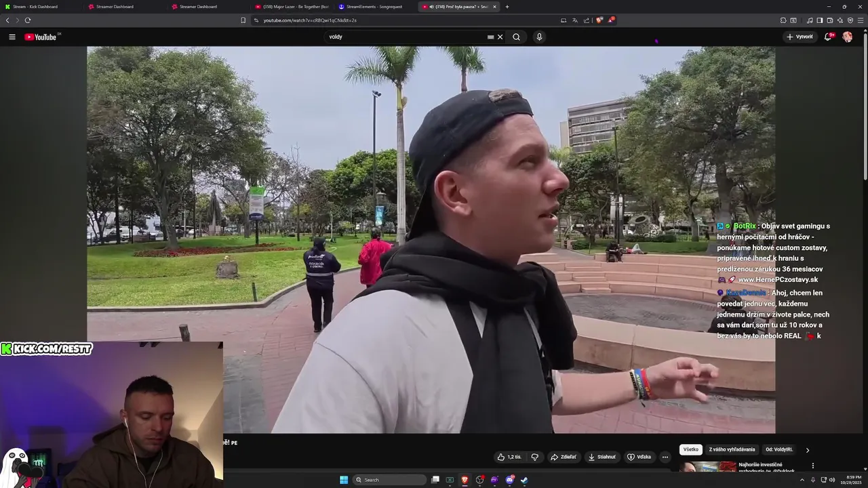Like the video (1,2 tis.)

coord(509,457)
